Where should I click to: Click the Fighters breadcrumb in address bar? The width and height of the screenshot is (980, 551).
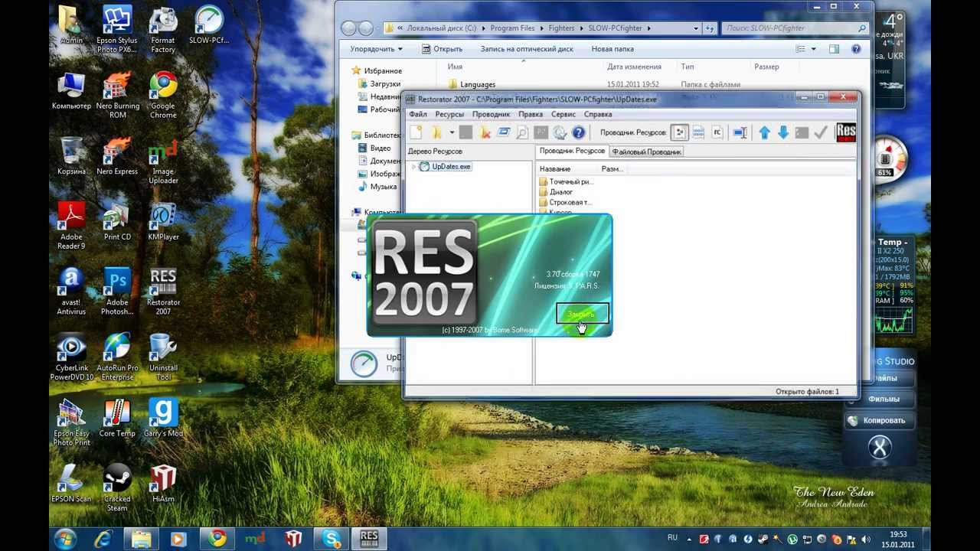(561, 28)
